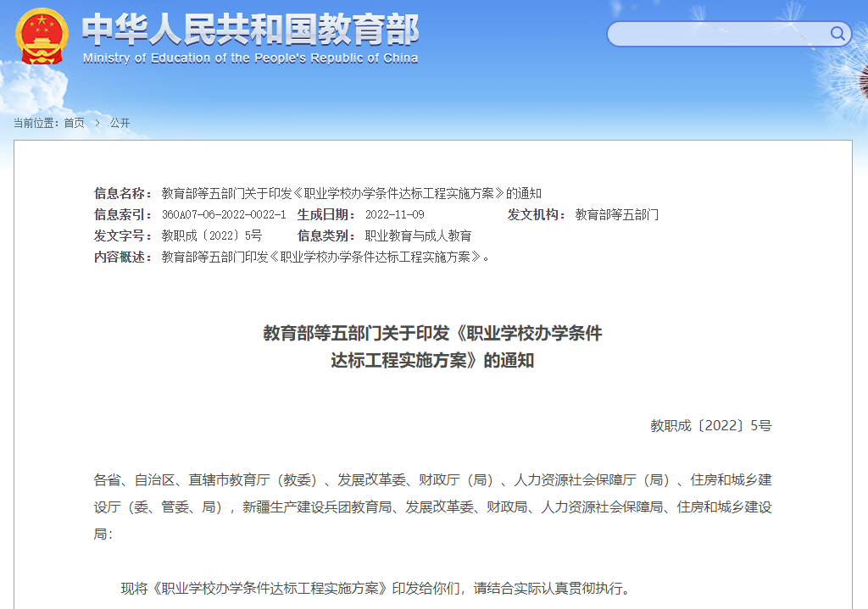Viewport: 868px width, 609px height.
Task: Click the 当前位置 label
Action: tap(37, 123)
